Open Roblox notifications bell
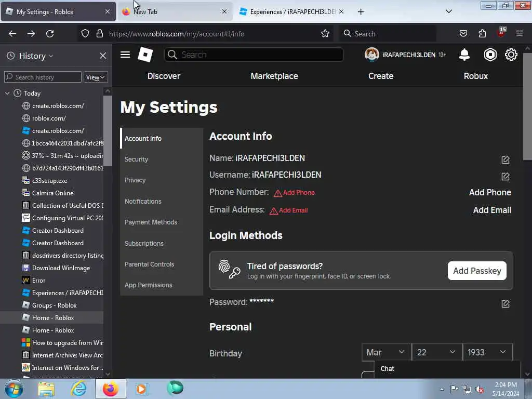This screenshot has height=399, width=532. click(x=464, y=55)
